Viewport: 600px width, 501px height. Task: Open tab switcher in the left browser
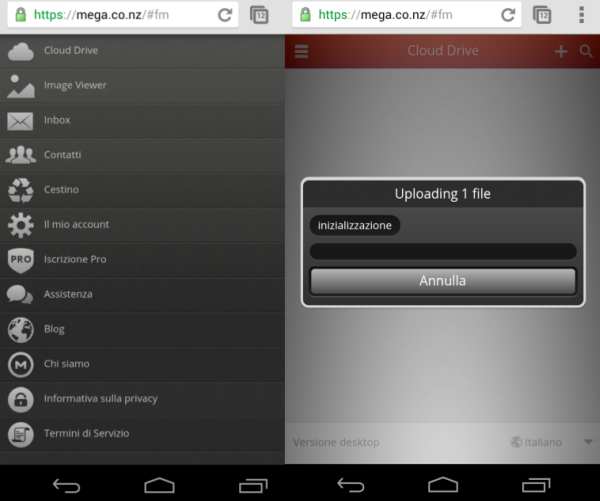tap(259, 15)
